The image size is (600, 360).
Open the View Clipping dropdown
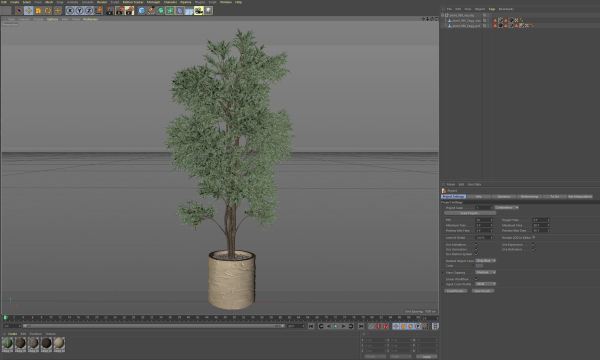[486, 272]
